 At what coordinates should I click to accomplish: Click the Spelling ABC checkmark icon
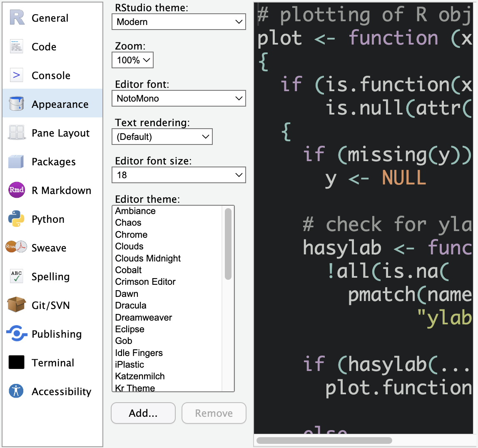[17, 276]
